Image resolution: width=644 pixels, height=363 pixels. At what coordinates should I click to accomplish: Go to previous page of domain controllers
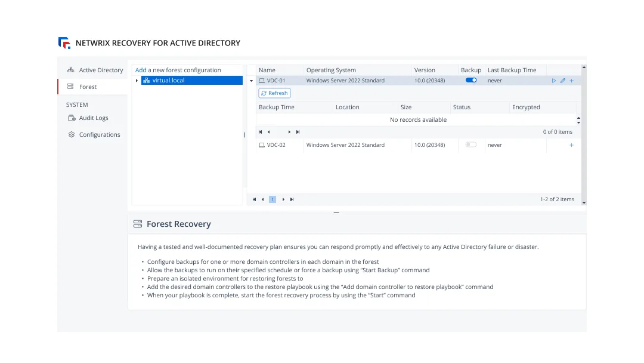[263, 199]
